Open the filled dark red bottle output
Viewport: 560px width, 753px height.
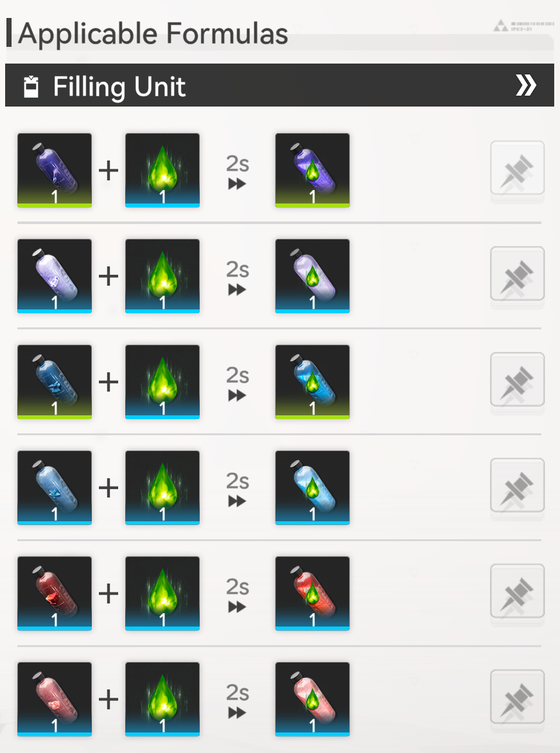(x=312, y=594)
